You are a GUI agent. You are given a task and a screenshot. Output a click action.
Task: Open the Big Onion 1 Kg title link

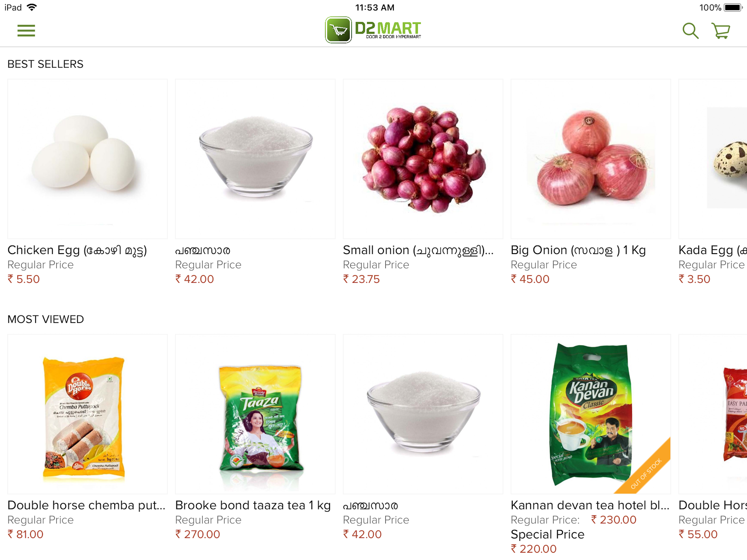[x=578, y=250]
